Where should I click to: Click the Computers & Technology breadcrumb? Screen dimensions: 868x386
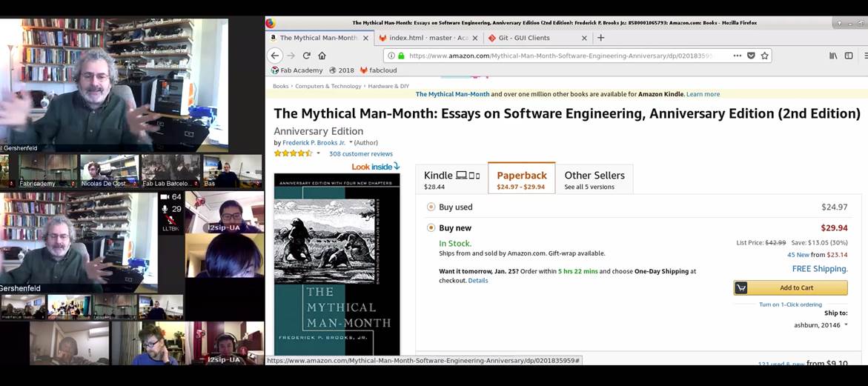pos(328,86)
